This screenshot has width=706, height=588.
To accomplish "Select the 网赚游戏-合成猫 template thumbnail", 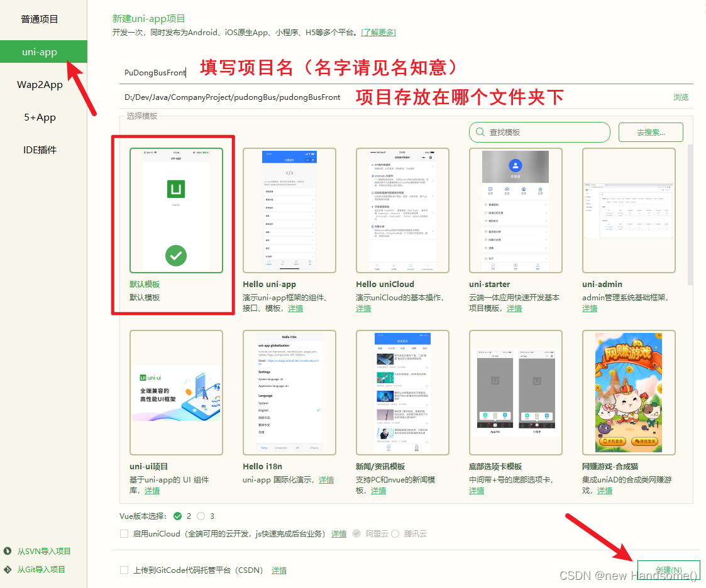I will (x=629, y=392).
